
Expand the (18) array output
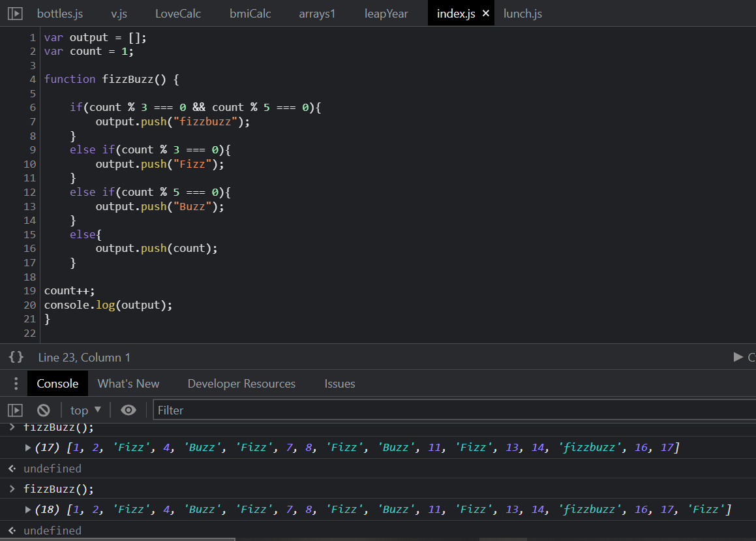click(x=28, y=510)
